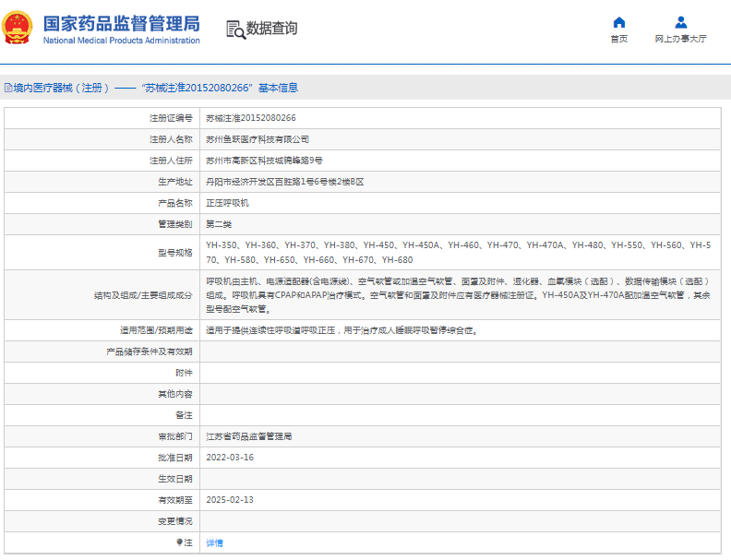Click the model list starting YH-350
The image size is (731, 560).
point(459,253)
